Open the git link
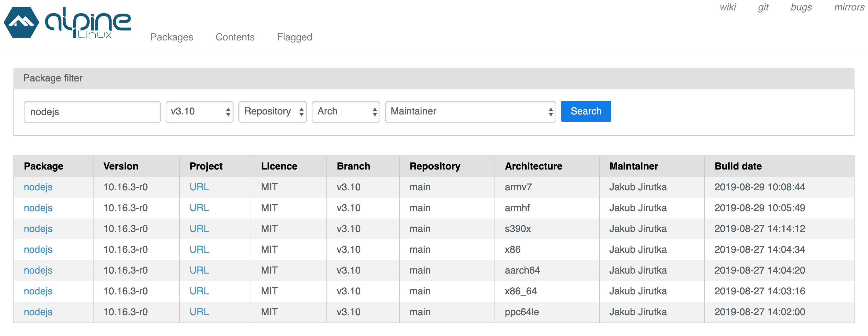Image resolution: width=868 pixels, height=336 pixels. pyautogui.click(x=763, y=7)
